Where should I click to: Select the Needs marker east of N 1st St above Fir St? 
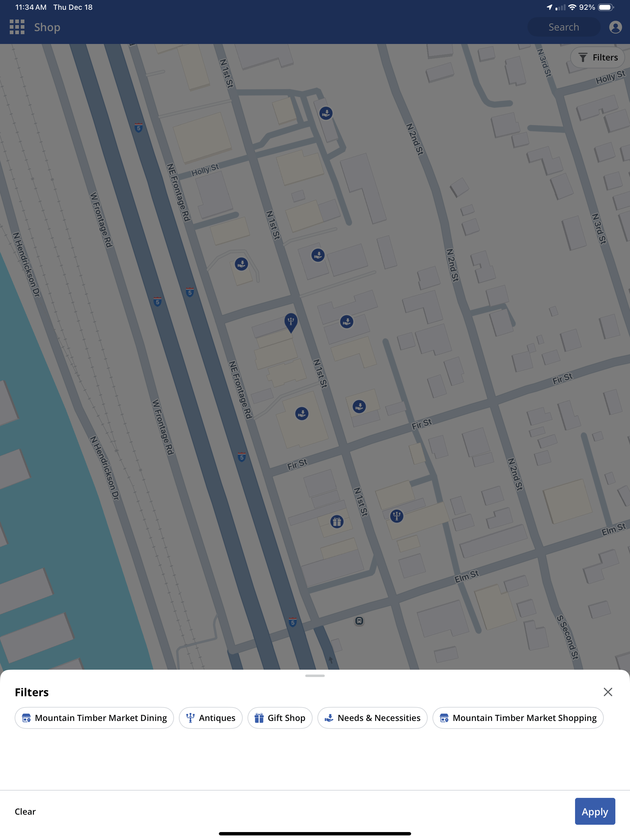pos(359,407)
